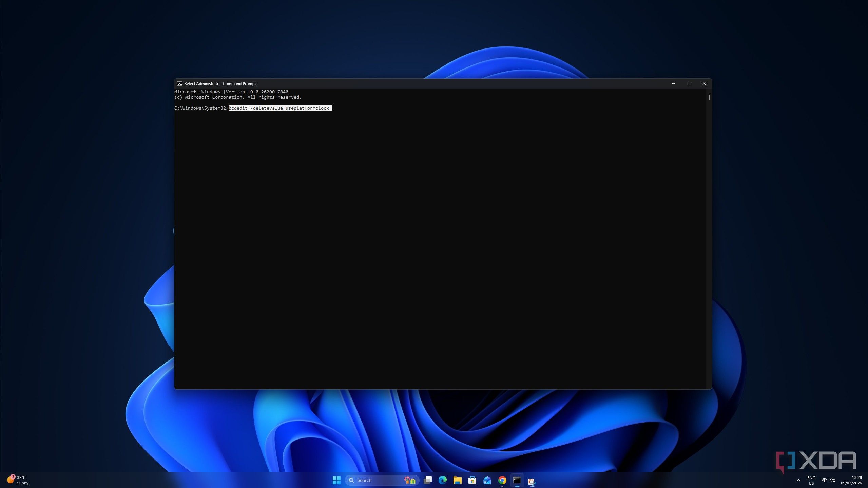This screenshot has height=488, width=868.
Task: Click the taskbar Search box
Action: [x=382, y=480]
